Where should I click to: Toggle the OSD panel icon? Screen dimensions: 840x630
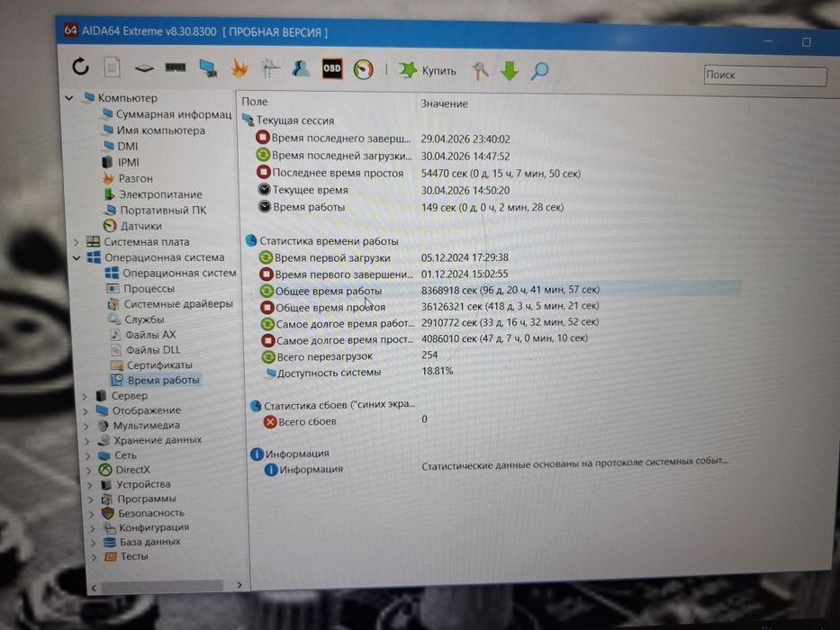[332, 68]
